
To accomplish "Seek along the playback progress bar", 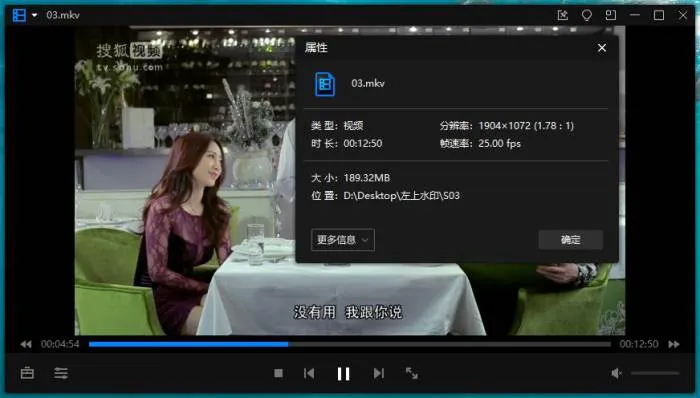I will click(350, 344).
